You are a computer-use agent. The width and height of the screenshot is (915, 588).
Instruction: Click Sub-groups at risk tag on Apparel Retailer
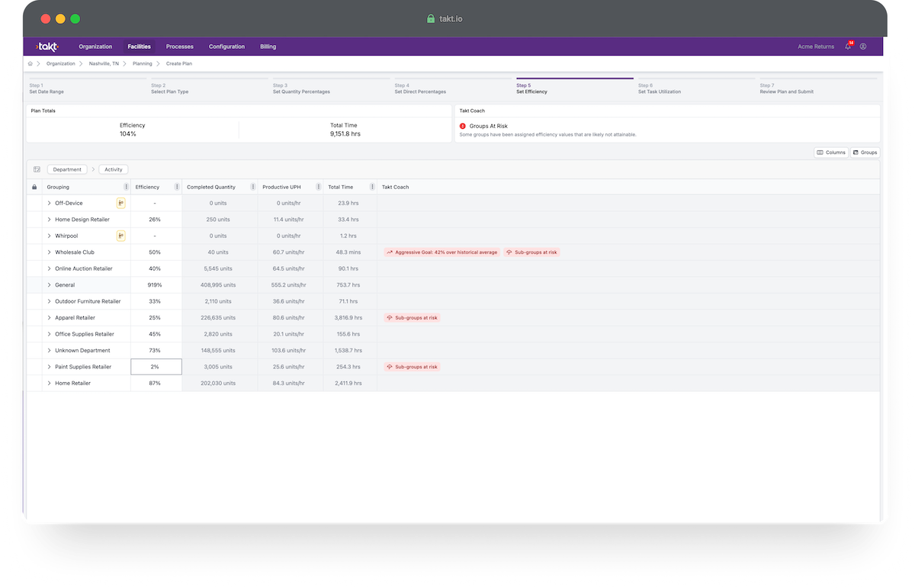(x=413, y=318)
